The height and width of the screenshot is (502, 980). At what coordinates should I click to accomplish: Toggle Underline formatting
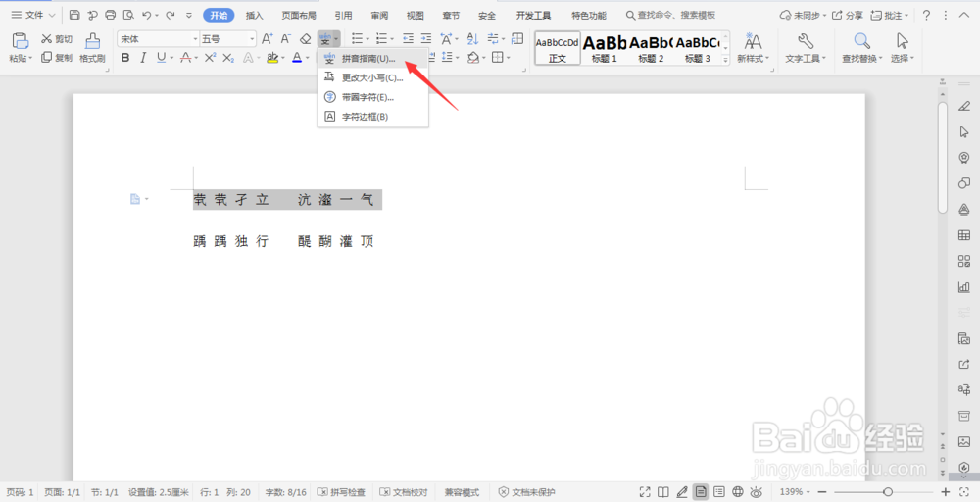point(162,58)
